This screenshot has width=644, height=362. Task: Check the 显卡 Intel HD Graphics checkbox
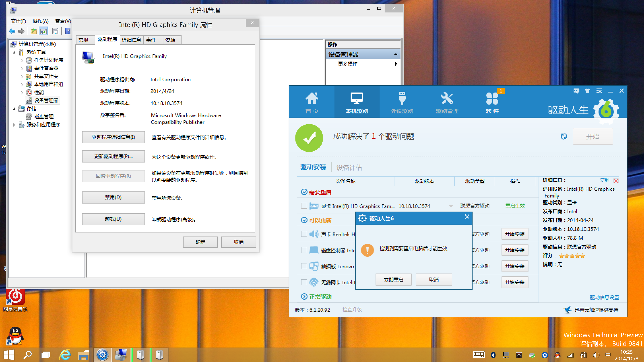click(x=304, y=206)
